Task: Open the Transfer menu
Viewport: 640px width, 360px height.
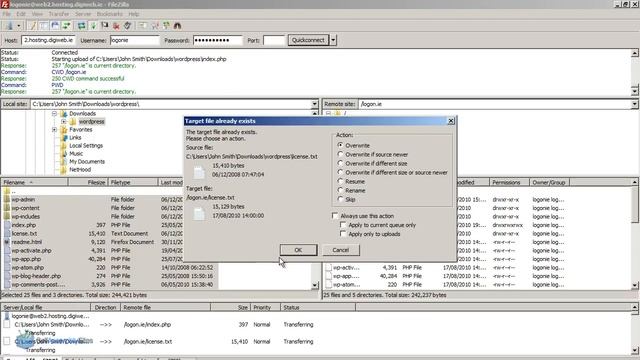Action: pyautogui.click(x=59, y=14)
